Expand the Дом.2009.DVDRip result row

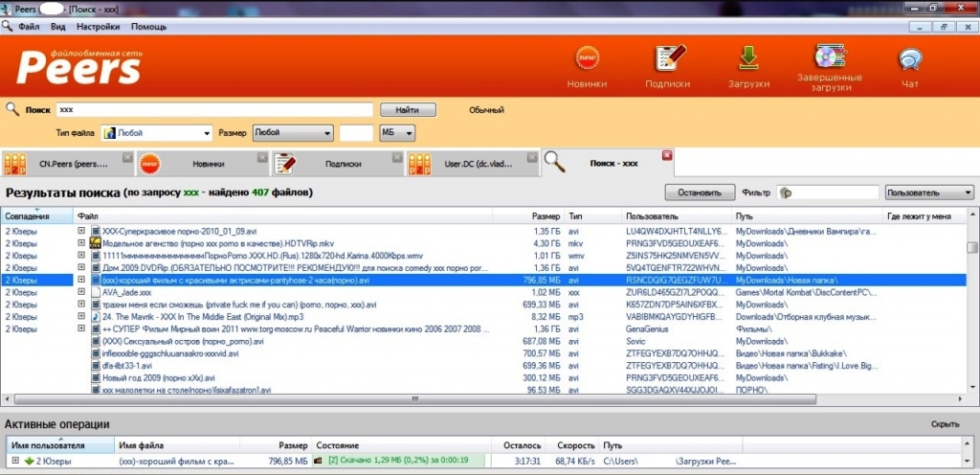coord(82,268)
